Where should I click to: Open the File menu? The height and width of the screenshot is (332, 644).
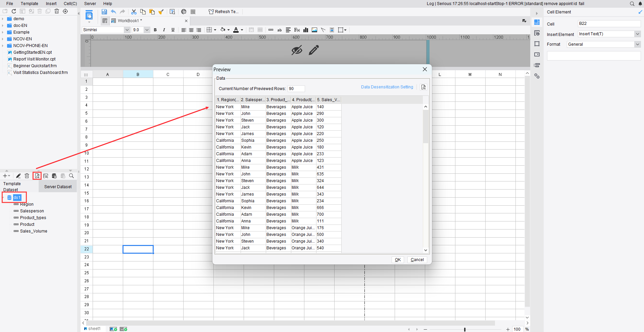click(x=10, y=4)
